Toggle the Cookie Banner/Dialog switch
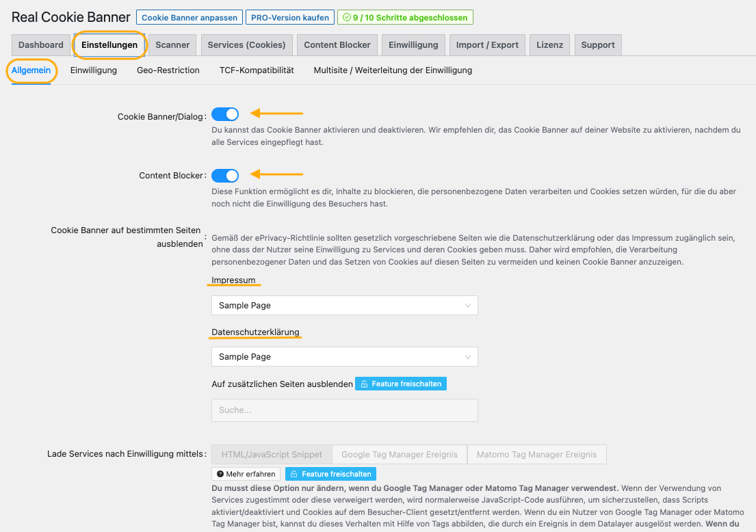Image resolution: width=756 pixels, height=532 pixels. [x=225, y=114]
